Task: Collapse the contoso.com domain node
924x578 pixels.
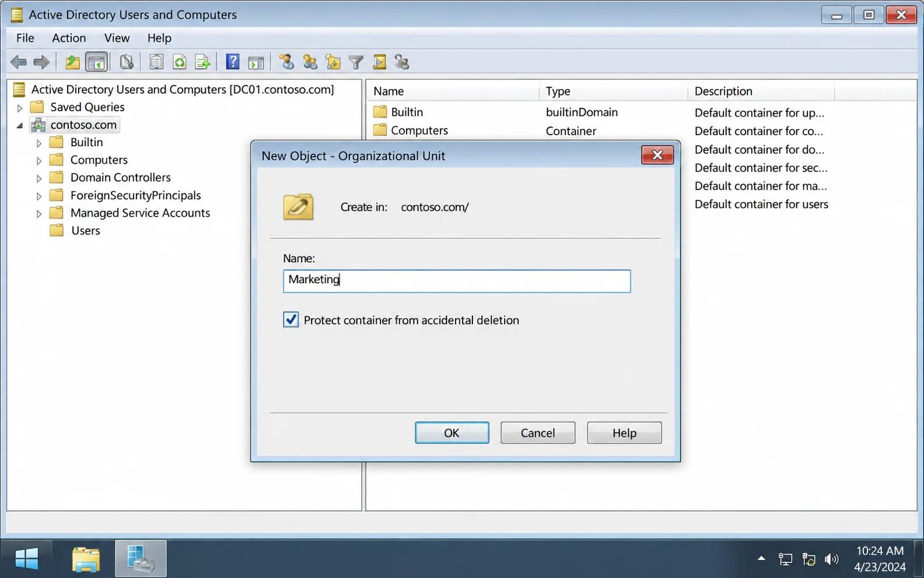Action: (19, 125)
